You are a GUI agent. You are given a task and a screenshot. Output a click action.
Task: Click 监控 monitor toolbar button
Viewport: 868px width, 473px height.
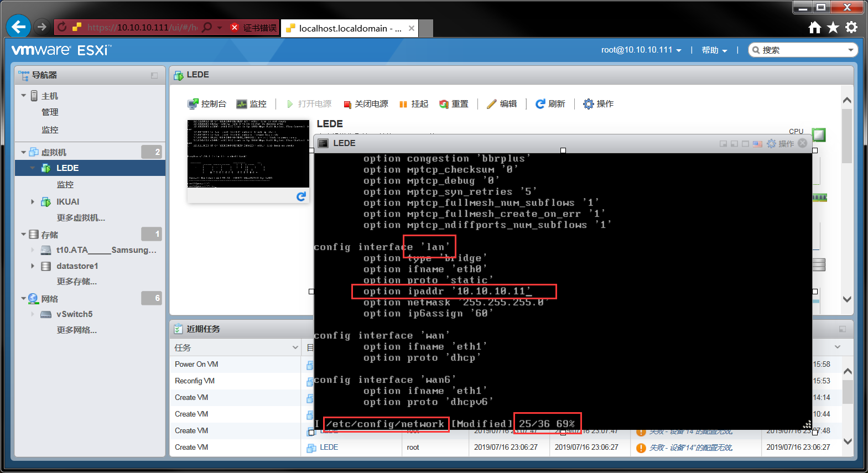click(x=251, y=104)
